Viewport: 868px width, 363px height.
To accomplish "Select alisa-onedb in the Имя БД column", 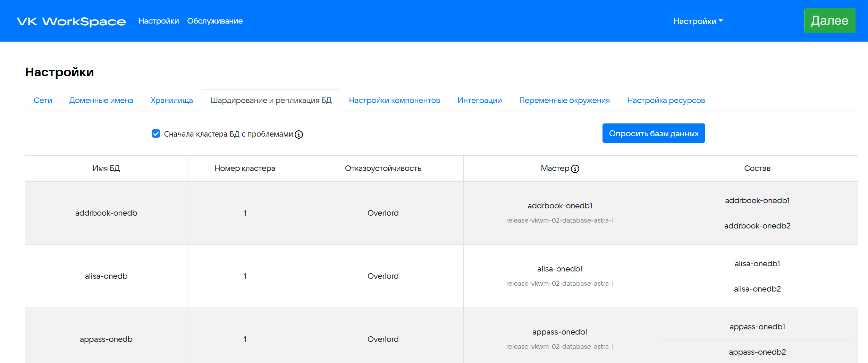I will [x=106, y=276].
